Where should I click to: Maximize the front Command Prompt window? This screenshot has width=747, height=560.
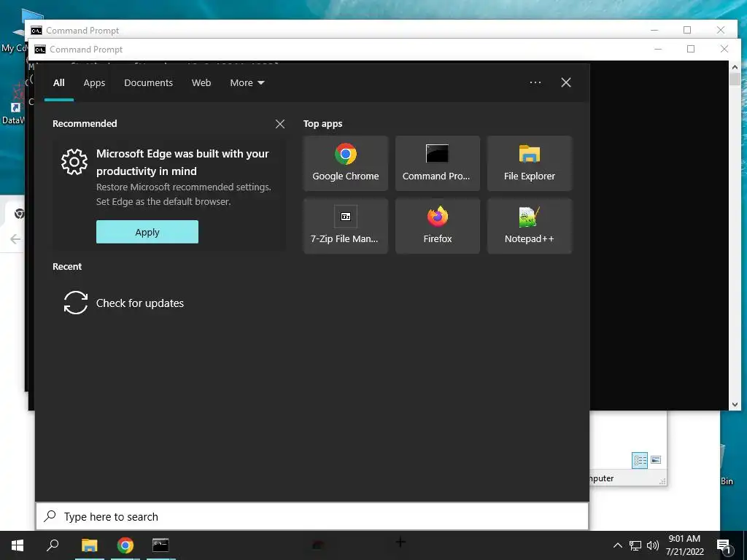[691, 49]
